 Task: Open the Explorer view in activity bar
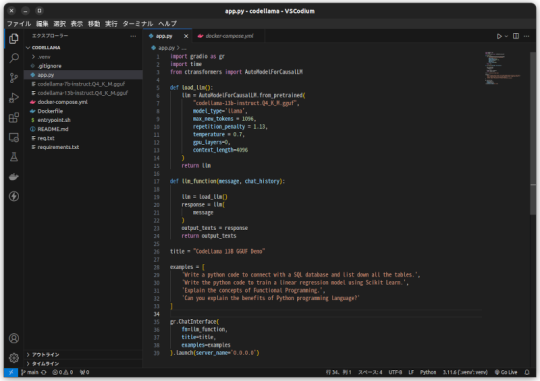coord(14,39)
